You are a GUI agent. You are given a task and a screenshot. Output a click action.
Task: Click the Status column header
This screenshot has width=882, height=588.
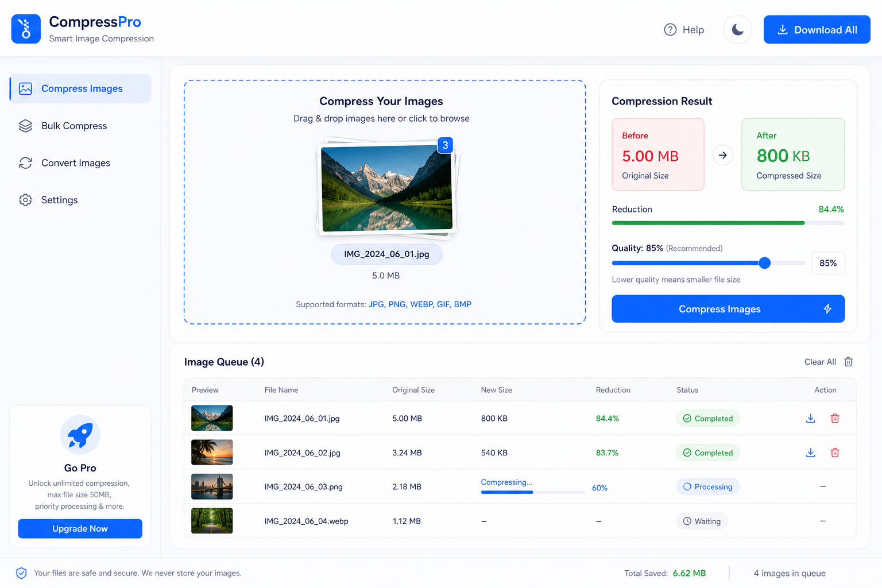tap(687, 390)
